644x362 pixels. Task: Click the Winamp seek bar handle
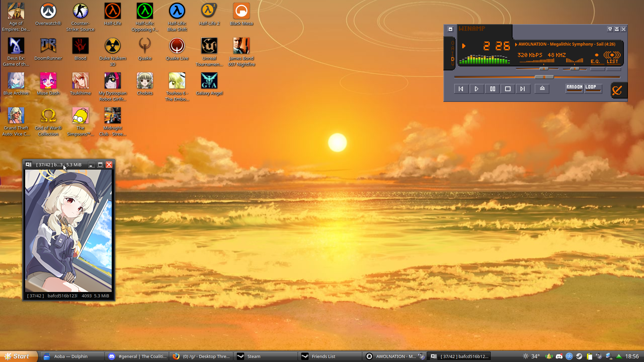coord(544,77)
